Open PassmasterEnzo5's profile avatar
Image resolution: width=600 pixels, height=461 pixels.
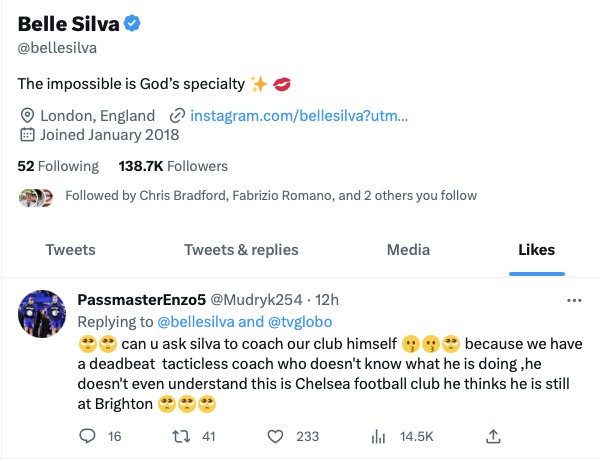[43, 318]
